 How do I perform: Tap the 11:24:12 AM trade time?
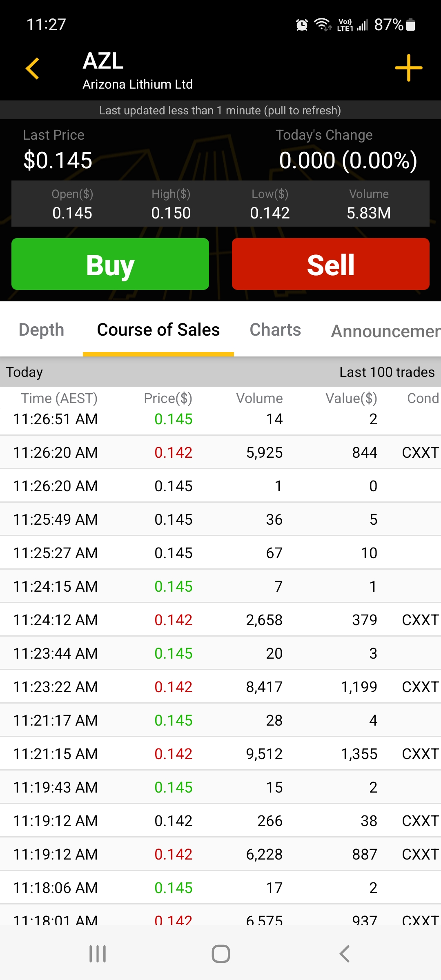[x=56, y=620]
